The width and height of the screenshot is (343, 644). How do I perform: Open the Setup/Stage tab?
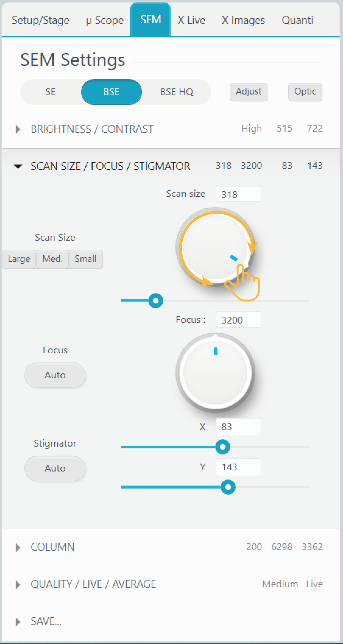(41, 20)
